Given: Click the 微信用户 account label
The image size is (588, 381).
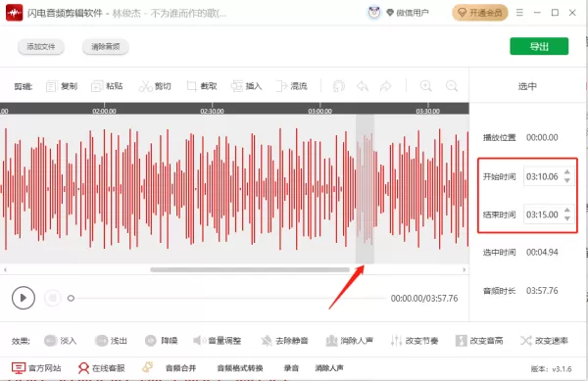Looking at the screenshot, I should [413, 13].
